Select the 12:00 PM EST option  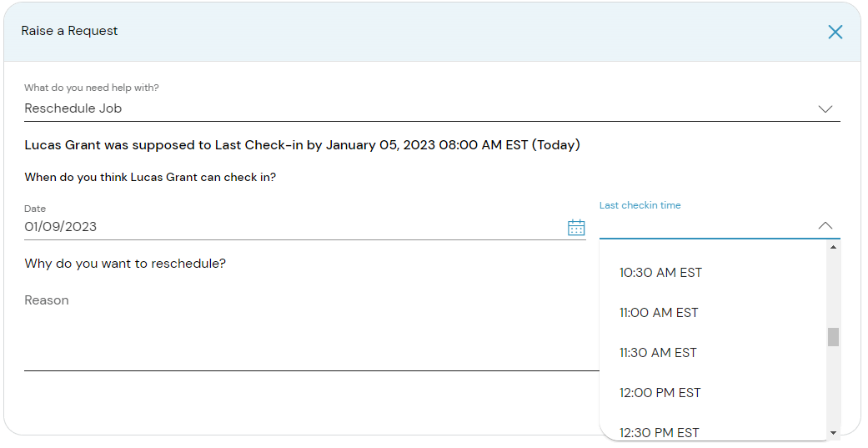pos(660,393)
